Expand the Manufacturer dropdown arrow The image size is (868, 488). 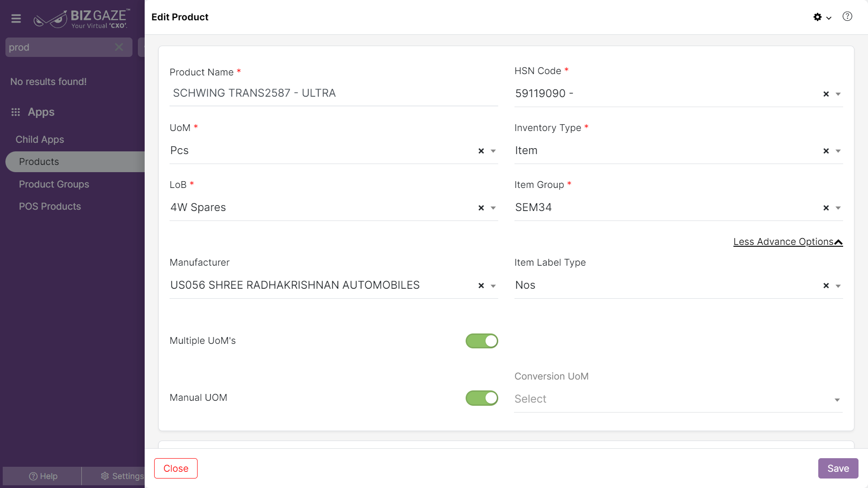(493, 286)
